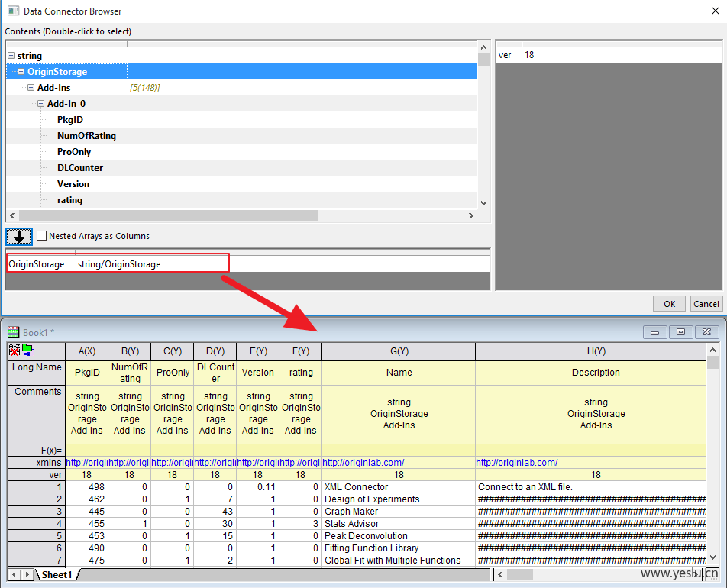Screen dimensions: 727x588
Task: Click tree horizontal scrollbar left arrow
Action: [x=12, y=215]
